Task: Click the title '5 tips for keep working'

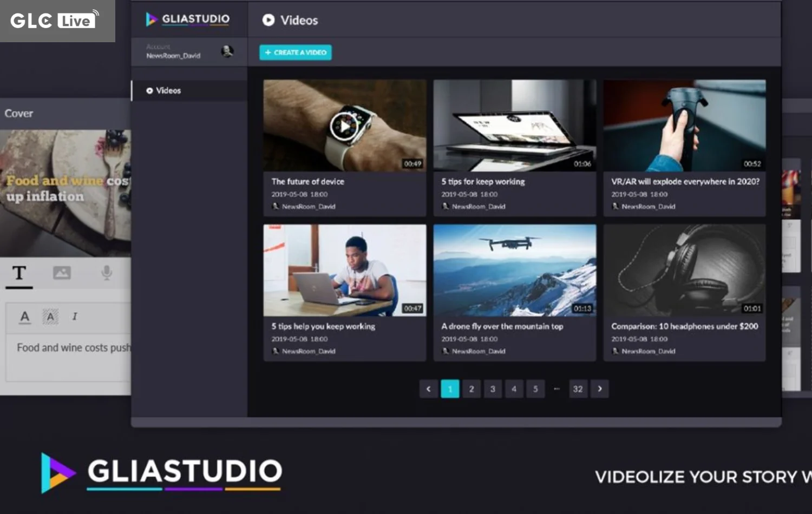Action: click(483, 182)
